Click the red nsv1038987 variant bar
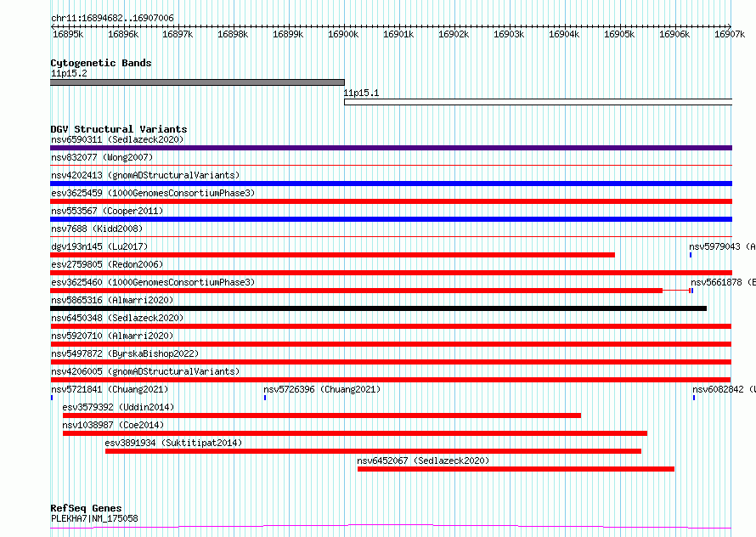The height and width of the screenshot is (537, 756). 355,433
